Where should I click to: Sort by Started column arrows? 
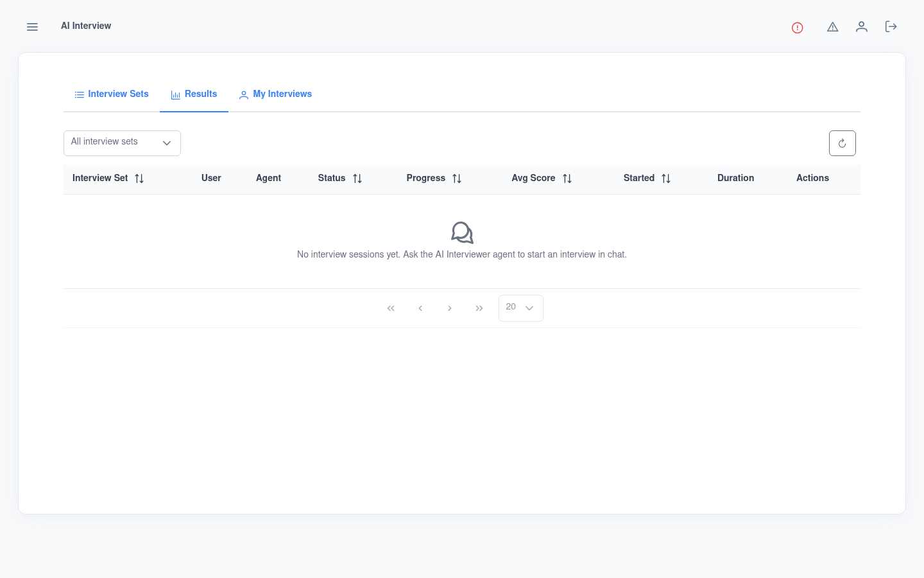tap(666, 179)
